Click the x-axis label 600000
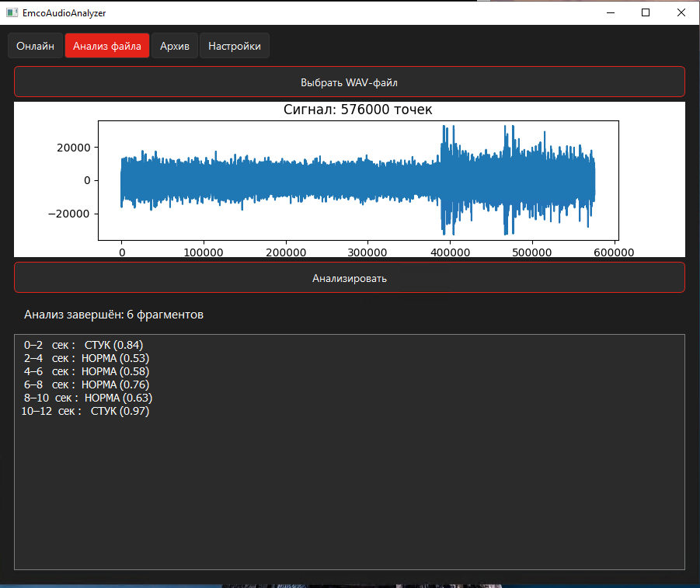Viewport: 700px width, 588px height. (x=614, y=252)
